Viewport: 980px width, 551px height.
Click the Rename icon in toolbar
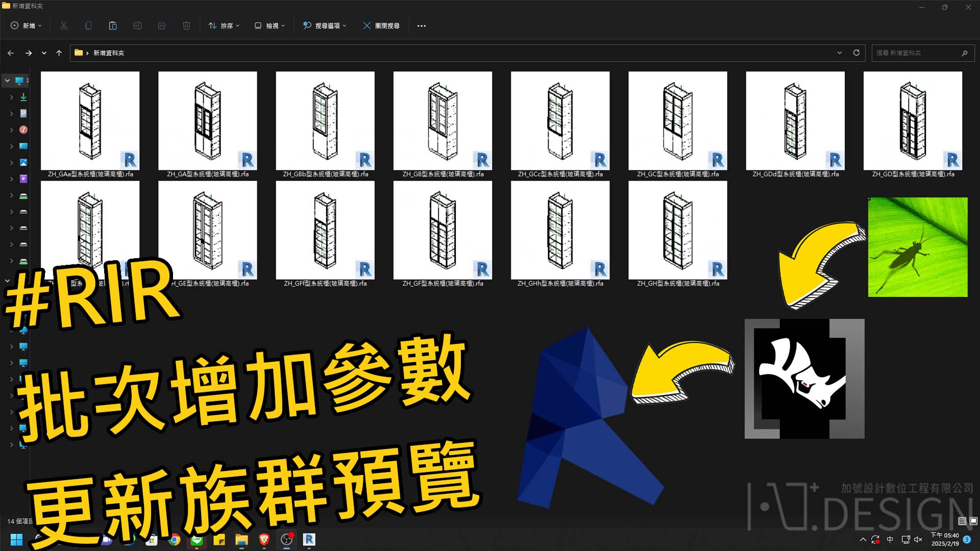tap(137, 26)
